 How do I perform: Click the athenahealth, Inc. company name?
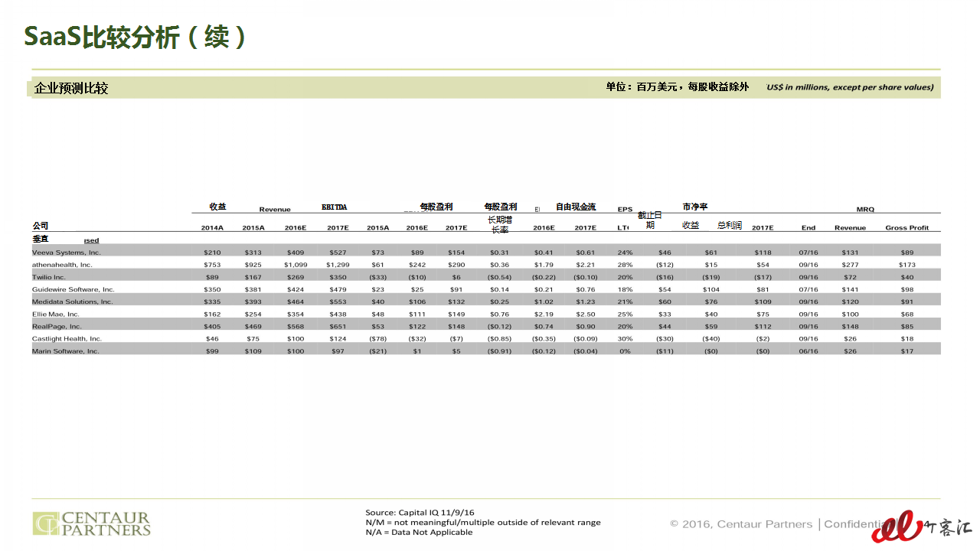[x=62, y=264]
